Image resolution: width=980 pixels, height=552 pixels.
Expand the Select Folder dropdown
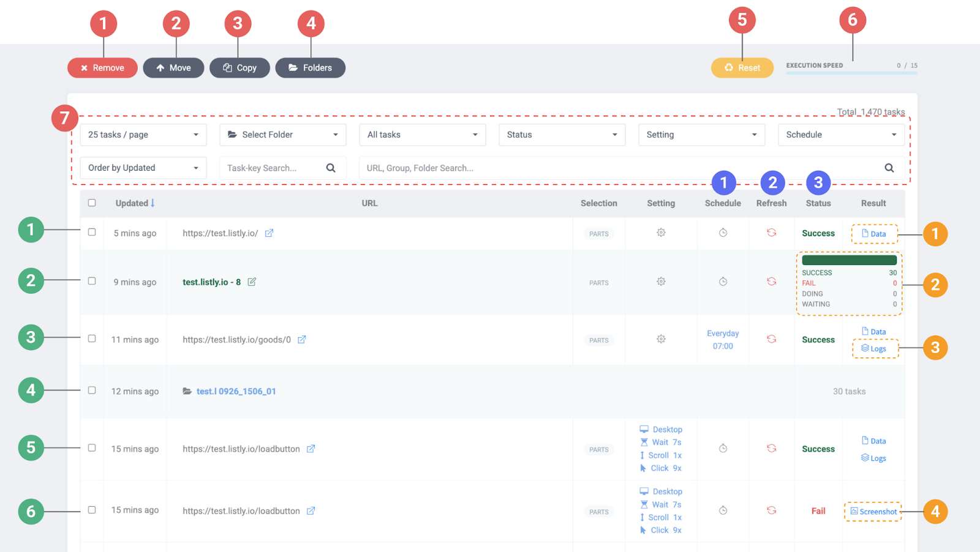[282, 135]
